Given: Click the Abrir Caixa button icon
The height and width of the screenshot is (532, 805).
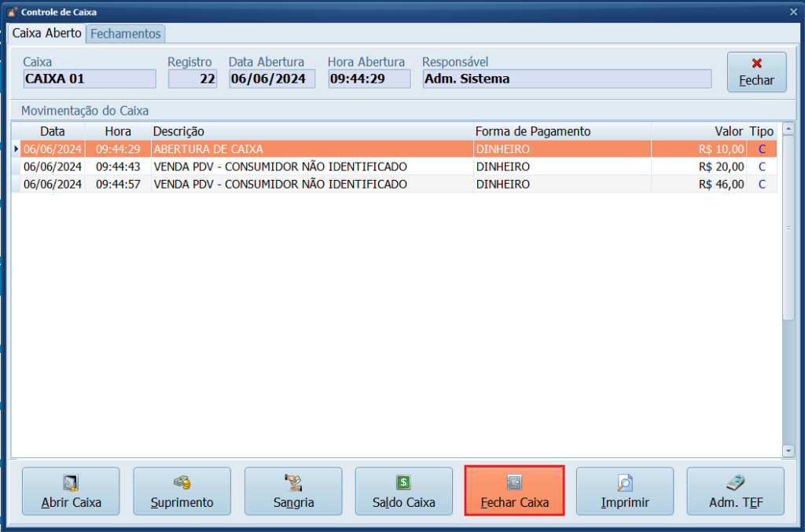Looking at the screenshot, I should point(71,482).
